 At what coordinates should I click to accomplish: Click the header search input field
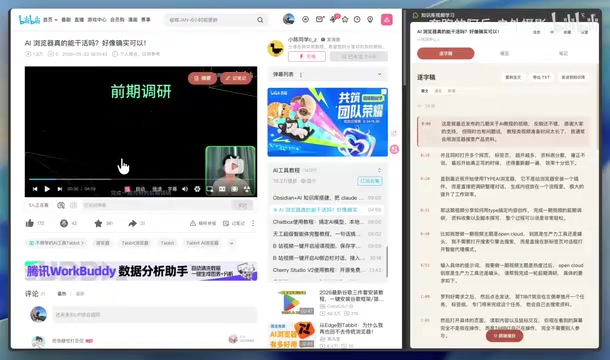[211, 20]
